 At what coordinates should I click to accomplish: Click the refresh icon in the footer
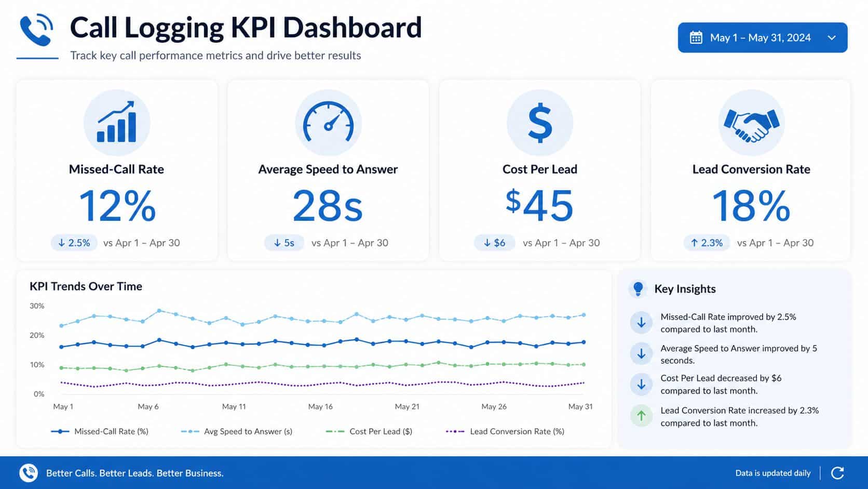[x=837, y=473]
